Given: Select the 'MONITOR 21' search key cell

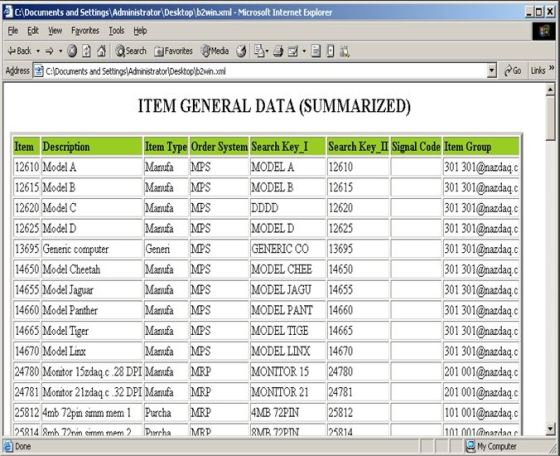Looking at the screenshot, I should click(x=288, y=392).
